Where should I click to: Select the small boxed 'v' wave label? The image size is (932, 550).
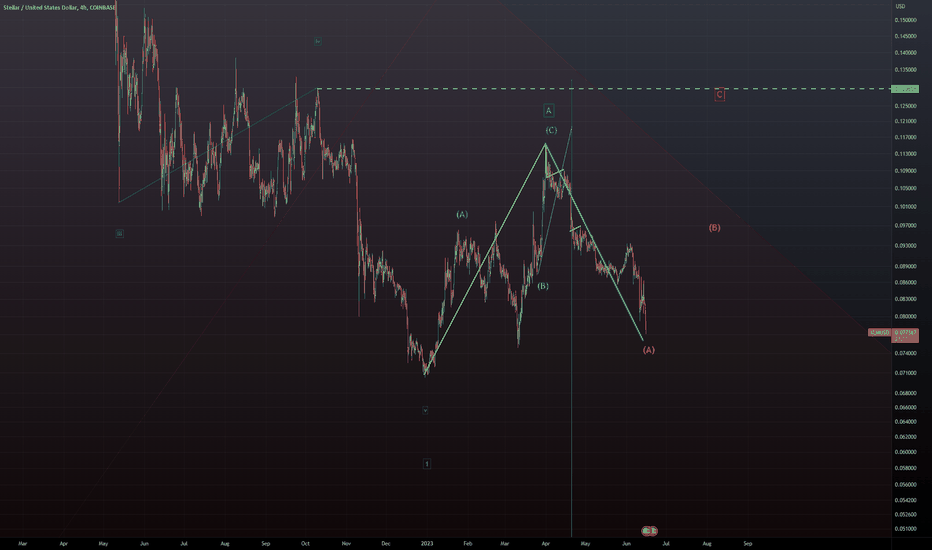425,410
